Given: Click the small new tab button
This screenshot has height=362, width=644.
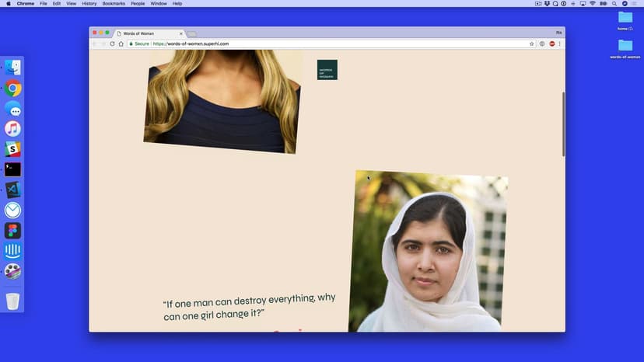Looking at the screenshot, I should click(192, 33).
